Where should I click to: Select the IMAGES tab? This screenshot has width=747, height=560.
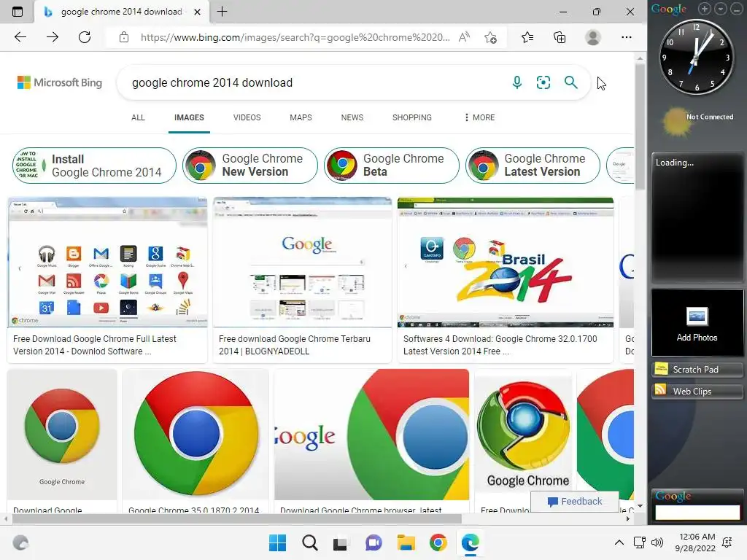click(189, 117)
